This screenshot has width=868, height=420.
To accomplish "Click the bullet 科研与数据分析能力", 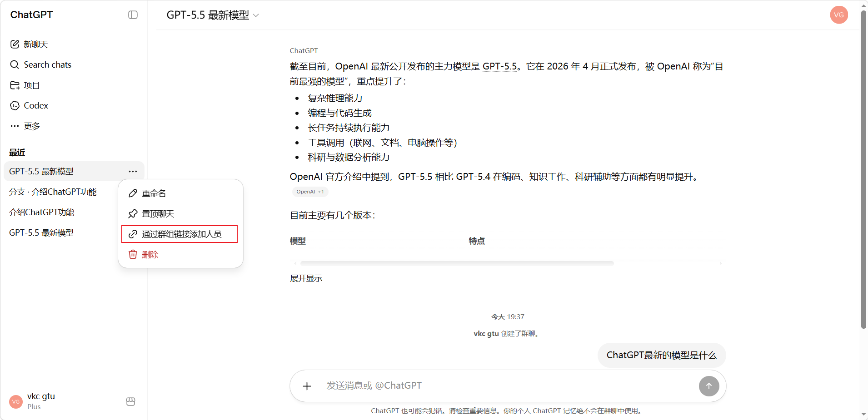I will click(x=349, y=158).
